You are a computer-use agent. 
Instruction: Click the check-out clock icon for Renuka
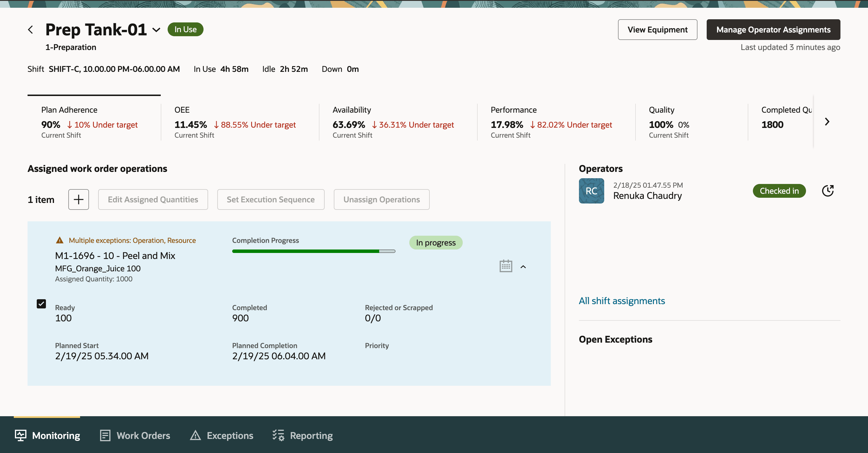[828, 191]
